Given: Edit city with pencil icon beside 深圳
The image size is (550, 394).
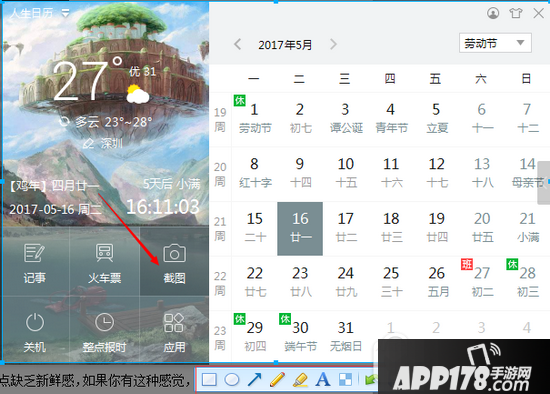Looking at the screenshot, I should click(x=88, y=143).
